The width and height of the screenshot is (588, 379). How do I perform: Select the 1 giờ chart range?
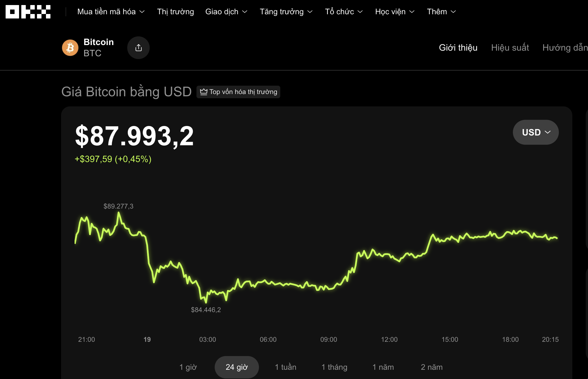coord(188,367)
